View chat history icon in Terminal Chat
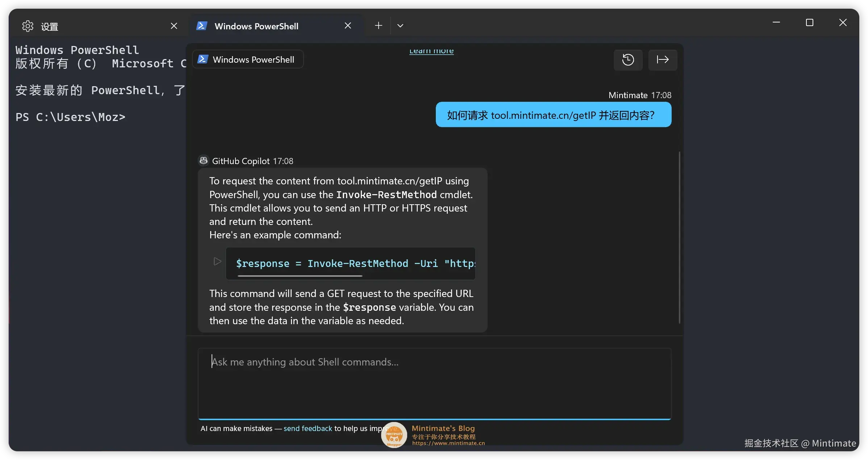The height and width of the screenshot is (460, 868). point(628,60)
